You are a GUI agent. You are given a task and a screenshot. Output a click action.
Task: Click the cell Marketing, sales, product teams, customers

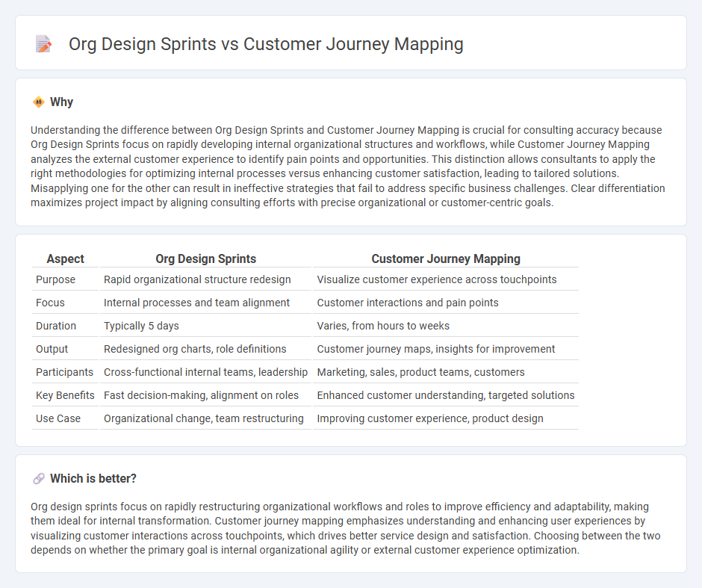pos(446,373)
